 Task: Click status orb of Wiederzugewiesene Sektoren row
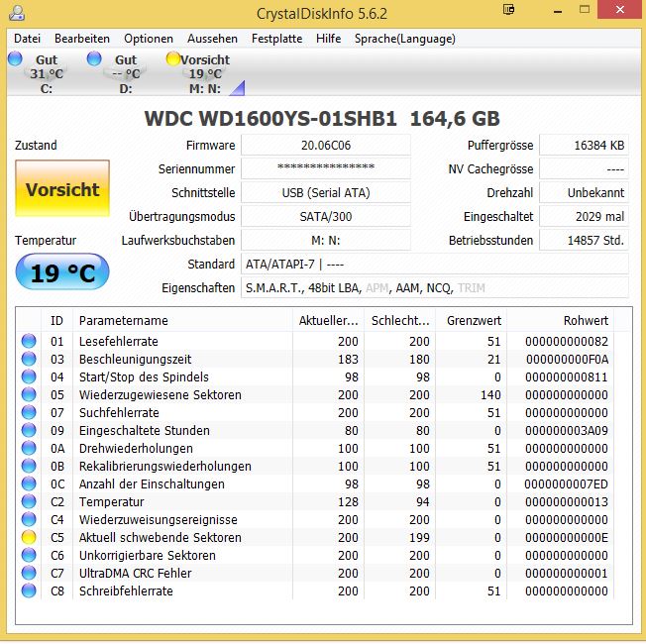coord(29,394)
